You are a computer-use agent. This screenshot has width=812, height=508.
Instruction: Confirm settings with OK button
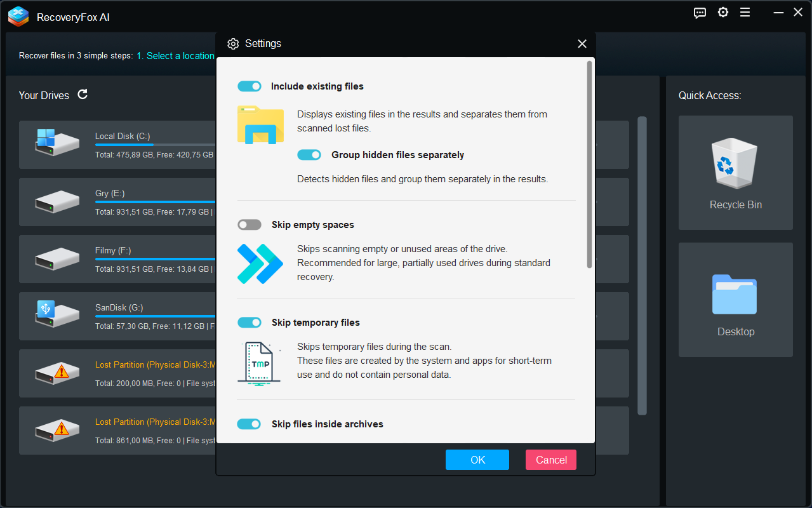pyautogui.click(x=477, y=460)
